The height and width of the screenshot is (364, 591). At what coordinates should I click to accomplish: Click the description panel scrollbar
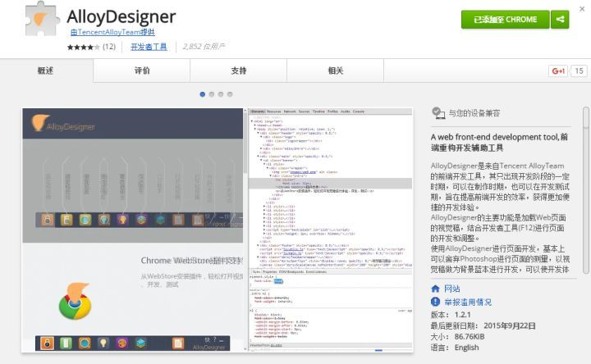(585, 190)
